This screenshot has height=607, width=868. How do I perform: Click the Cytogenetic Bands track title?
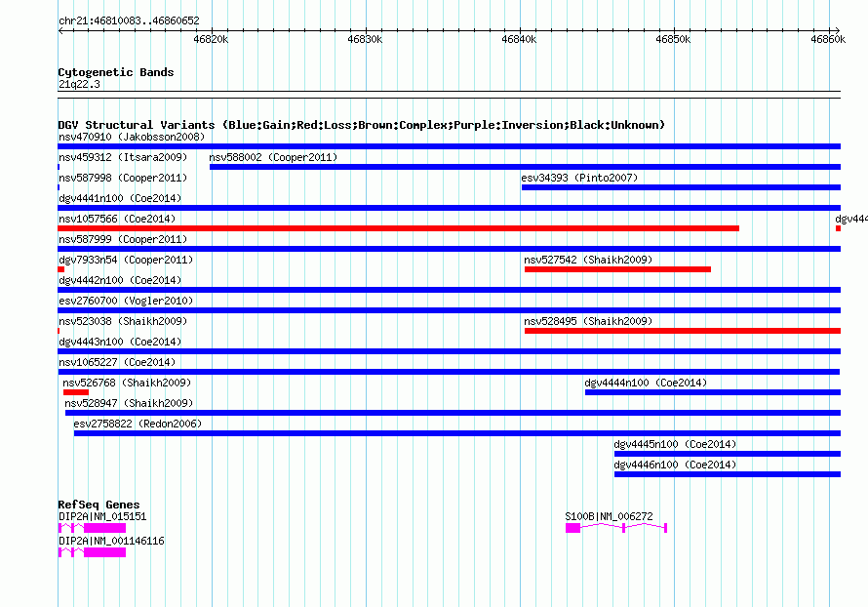click(116, 72)
